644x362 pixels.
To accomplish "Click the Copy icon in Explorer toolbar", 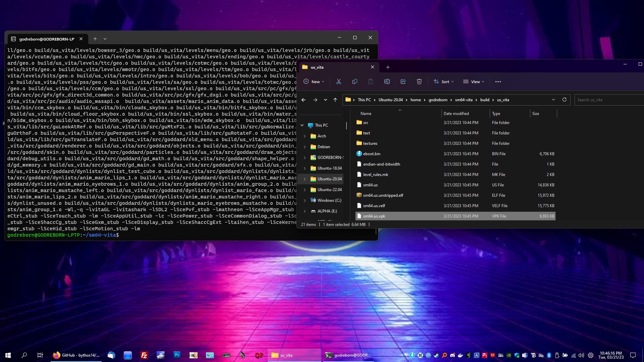I will pyautogui.click(x=355, y=81).
